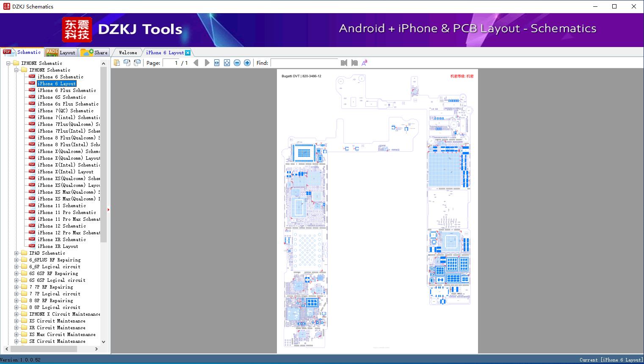Click the Bugatti DVT 820-3486-12 page title text
644x364 pixels.
tap(301, 76)
